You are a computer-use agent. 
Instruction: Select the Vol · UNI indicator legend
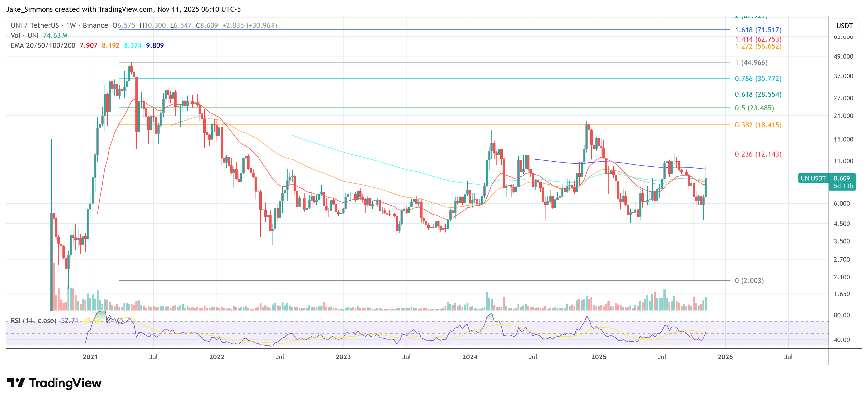[x=25, y=35]
